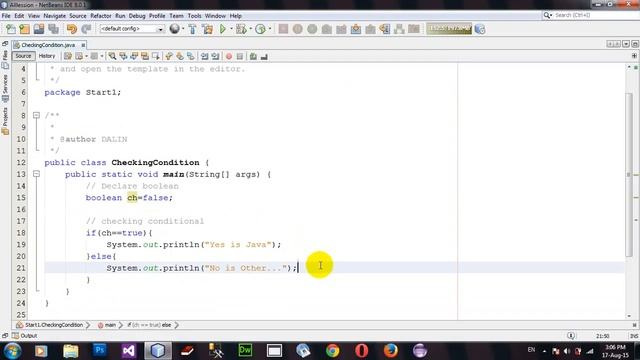Click the Clean and Build Project icon
This screenshot has height=360, width=640.
(207, 29)
